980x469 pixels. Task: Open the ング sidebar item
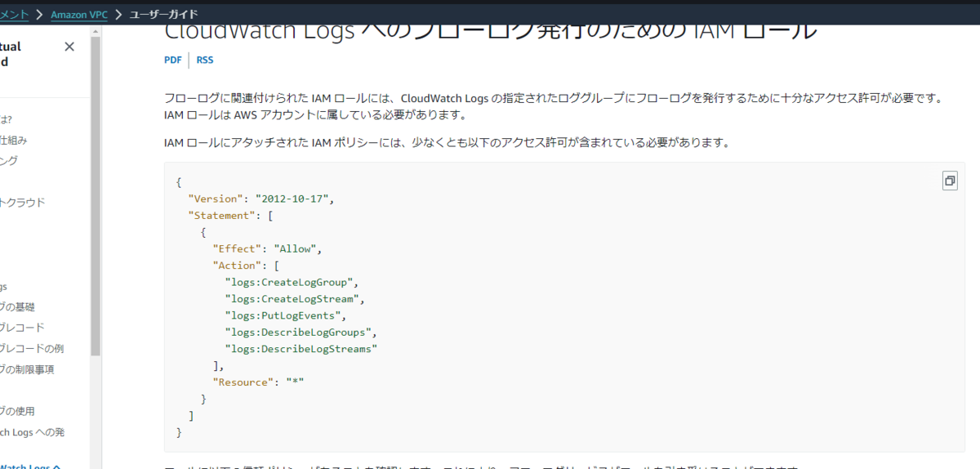tap(9, 161)
